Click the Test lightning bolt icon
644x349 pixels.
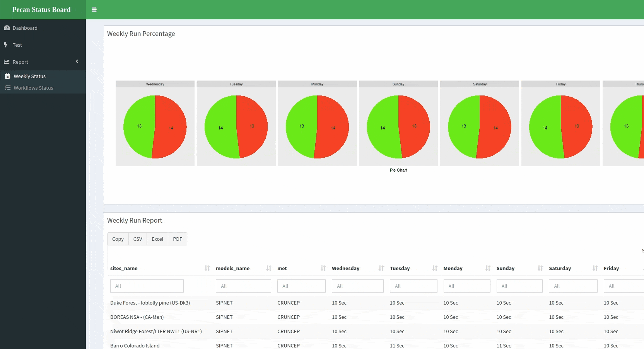coord(6,45)
